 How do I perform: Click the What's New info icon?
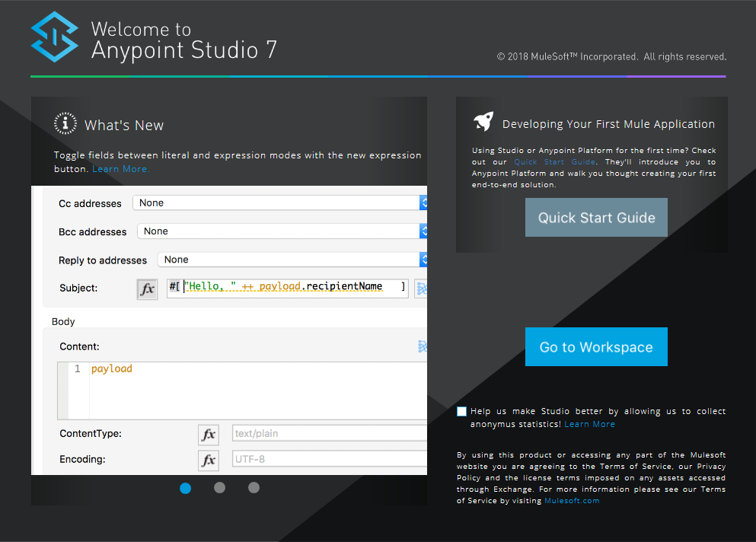coord(65,123)
